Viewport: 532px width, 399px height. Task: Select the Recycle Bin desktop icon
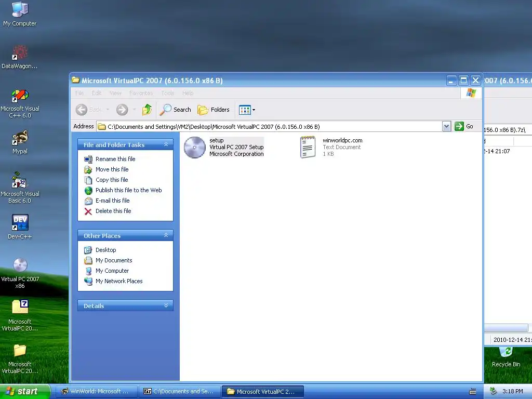coord(506,357)
